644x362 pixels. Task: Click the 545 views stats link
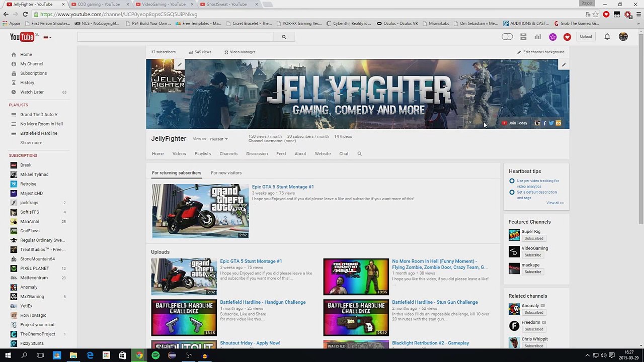pos(200,52)
